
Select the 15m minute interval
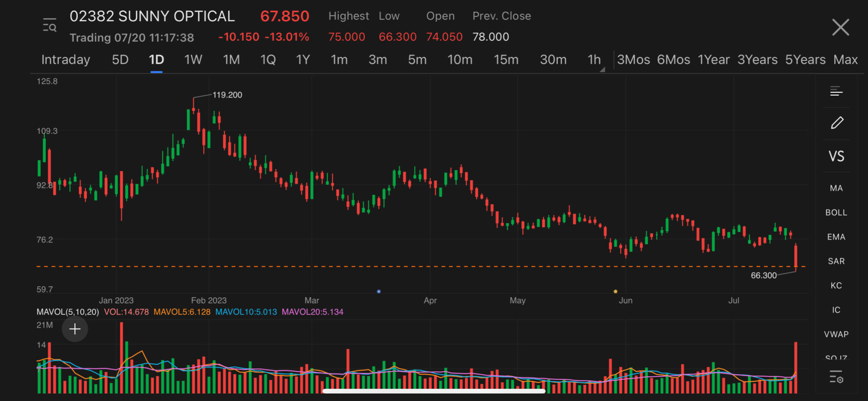(x=506, y=60)
